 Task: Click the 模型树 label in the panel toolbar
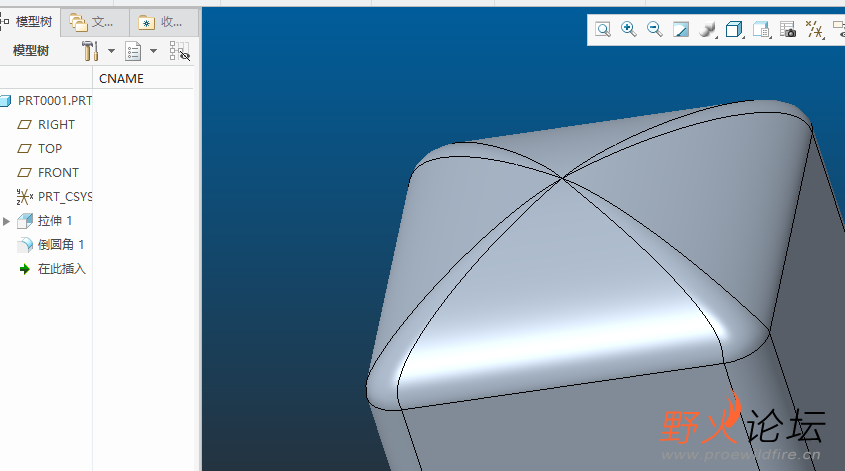pyautogui.click(x=31, y=51)
